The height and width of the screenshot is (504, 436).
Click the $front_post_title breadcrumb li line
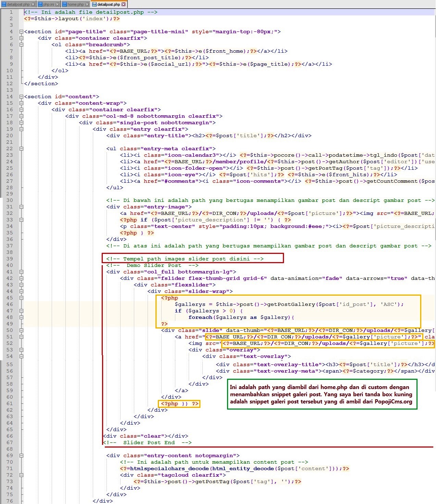[137, 57]
